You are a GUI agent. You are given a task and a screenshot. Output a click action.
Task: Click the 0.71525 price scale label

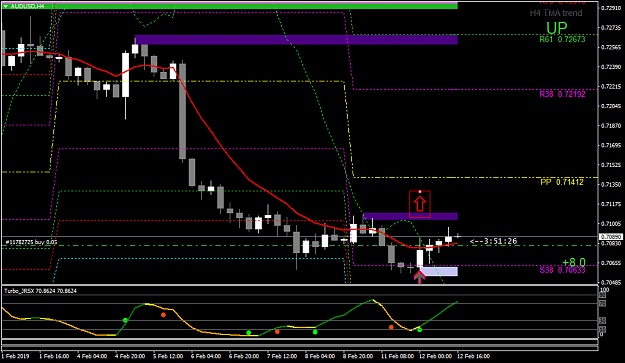click(611, 165)
